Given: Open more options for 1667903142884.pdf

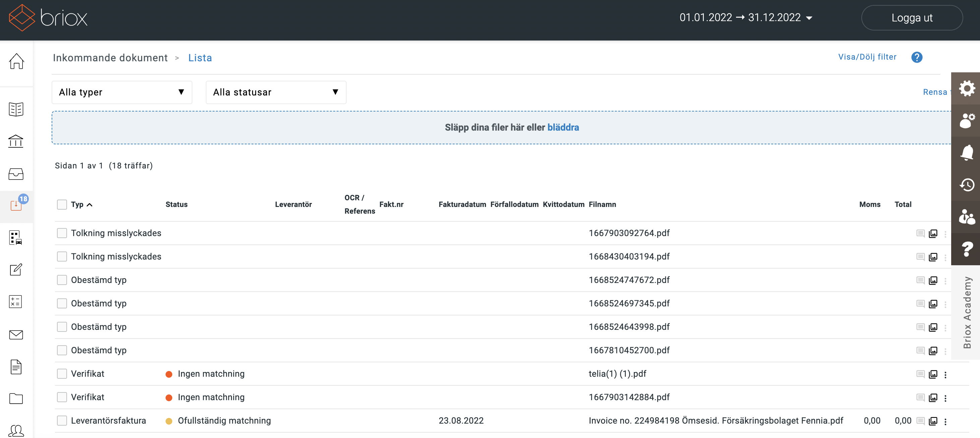Looking at the screenshot, I should (x=945, y=398).
